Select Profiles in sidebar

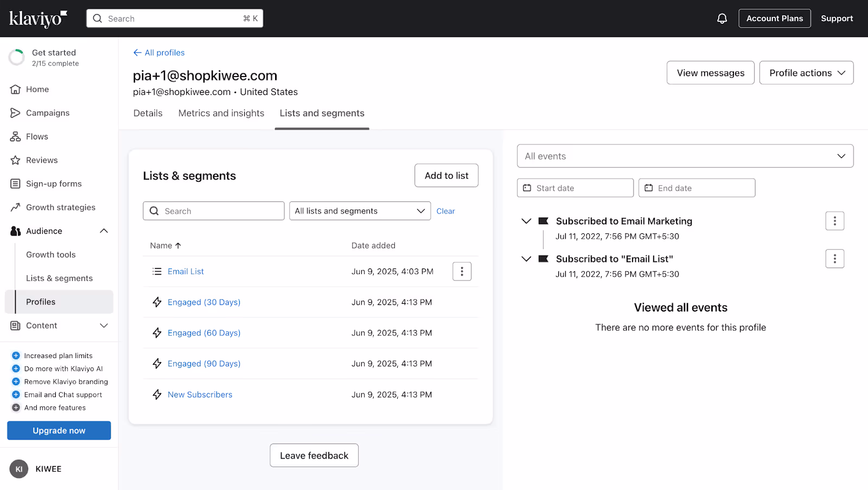[x=59, y=302]
